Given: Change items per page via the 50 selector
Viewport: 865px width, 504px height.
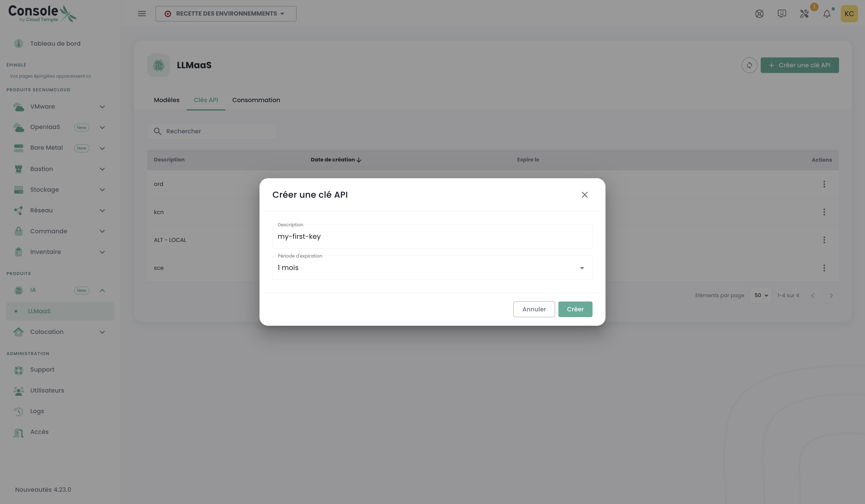Looking at the screenshot, I should click(761, 295).
